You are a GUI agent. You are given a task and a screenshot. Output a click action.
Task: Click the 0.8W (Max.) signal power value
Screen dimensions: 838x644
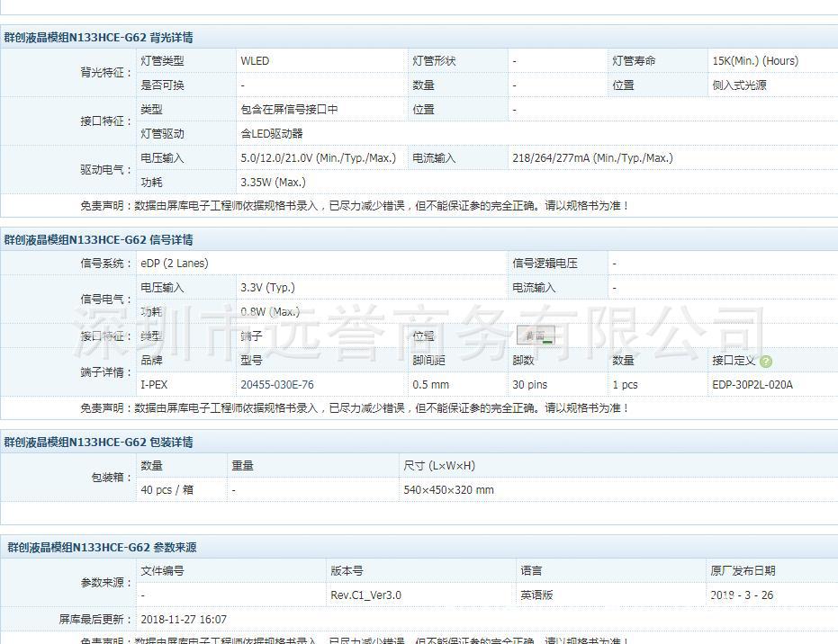[x=270, y=312]
